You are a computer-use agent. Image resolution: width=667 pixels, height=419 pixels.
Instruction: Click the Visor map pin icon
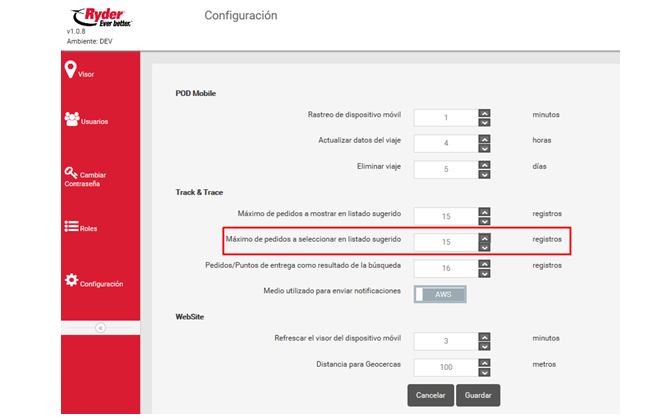coord(70,68)
